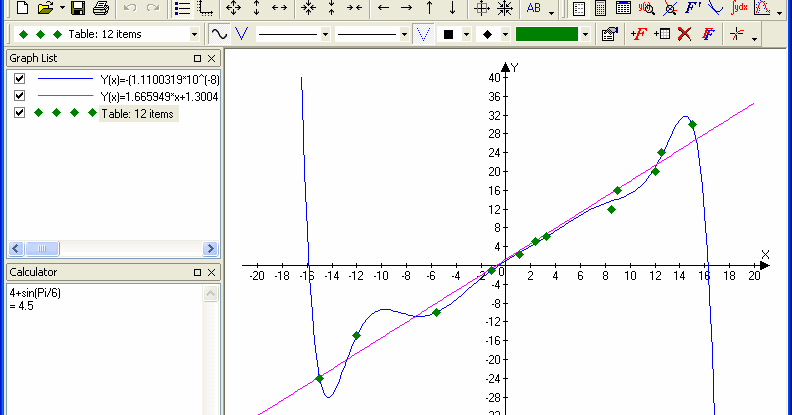
Task: Zoom out in all directions icon
Action: [233, 8]
